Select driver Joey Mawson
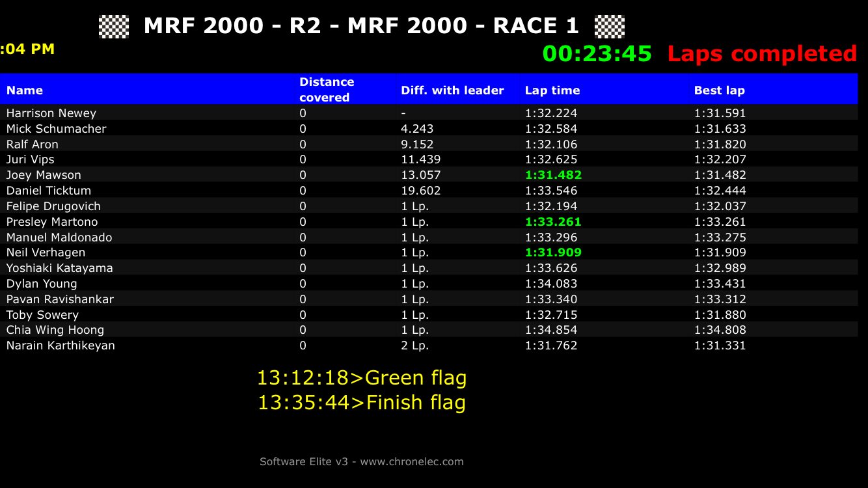The image size is (868, 488). point(44,175)
